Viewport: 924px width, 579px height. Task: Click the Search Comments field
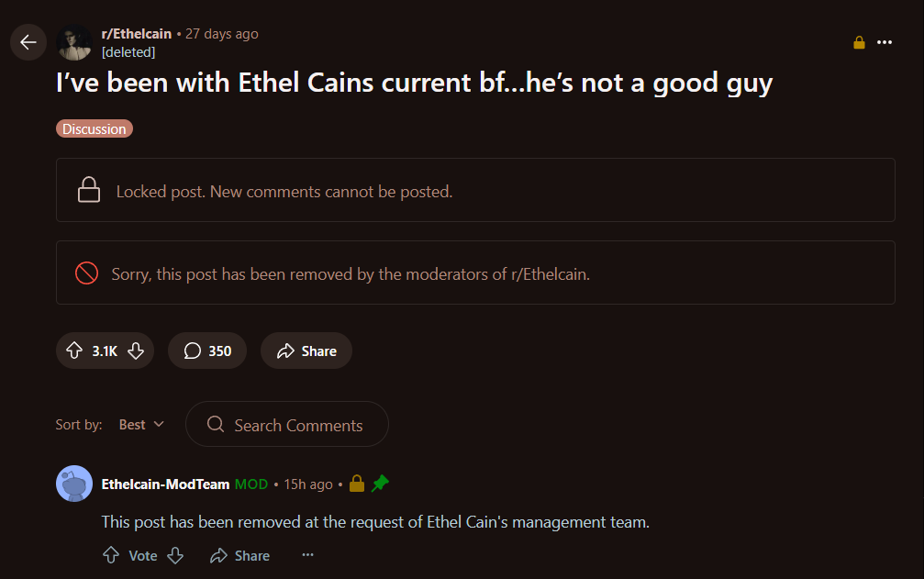[287, 424]
